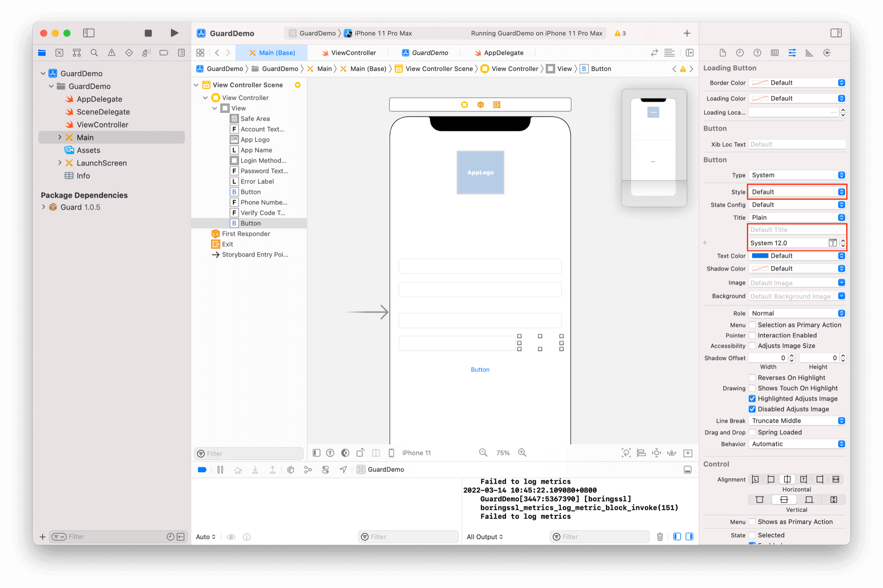883x588 pixels.
Task: Open the Find navigator magnifier icon
Action: (x=94, y=53)
